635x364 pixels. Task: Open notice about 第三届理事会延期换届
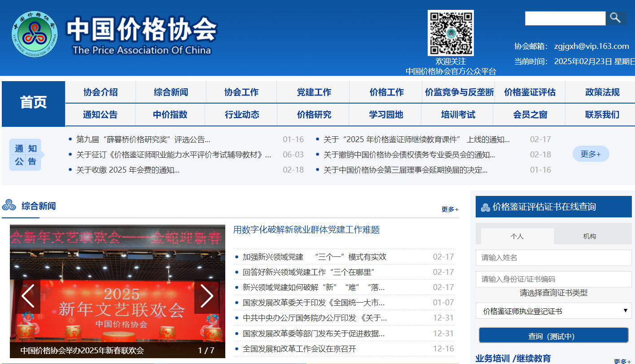point(406,170)
